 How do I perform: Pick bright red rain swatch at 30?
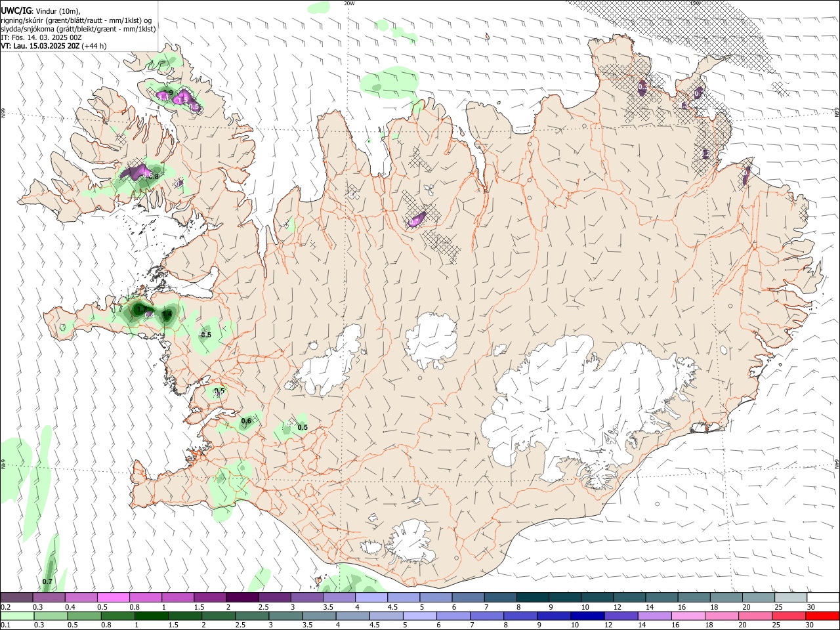coord(822,616)
